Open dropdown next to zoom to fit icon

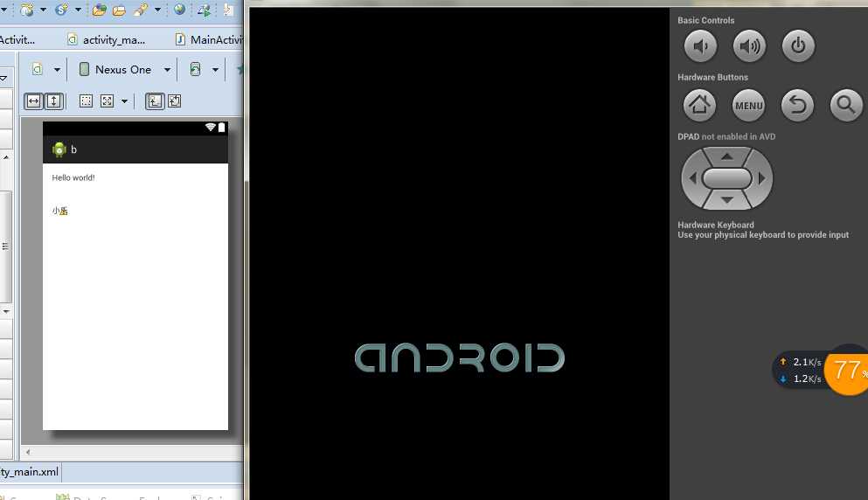pos(124,101)
